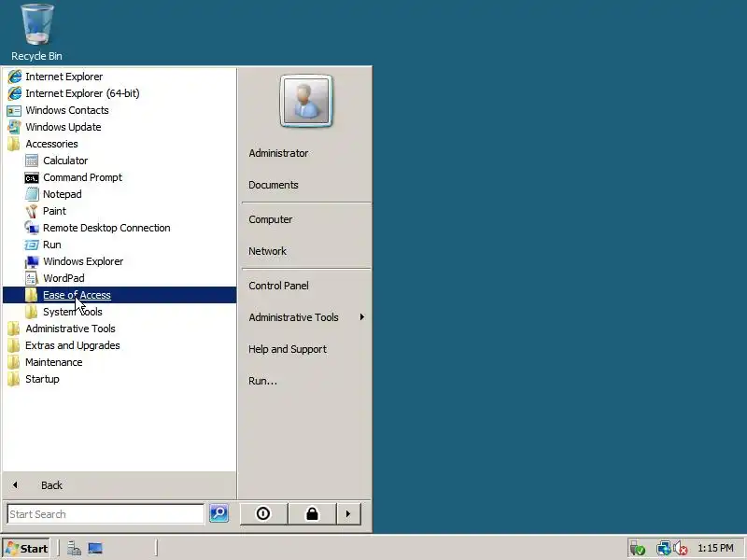Open Run under Accessories
This screenshot has width=747, height=560.
click(120, 245)
